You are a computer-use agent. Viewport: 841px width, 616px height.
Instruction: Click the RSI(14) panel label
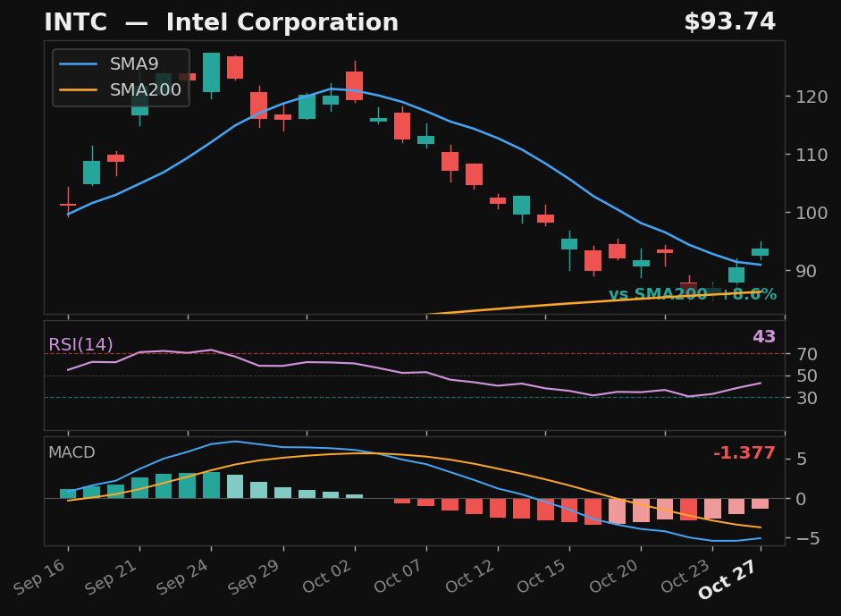pyautogui.click(x=80, y=344)
